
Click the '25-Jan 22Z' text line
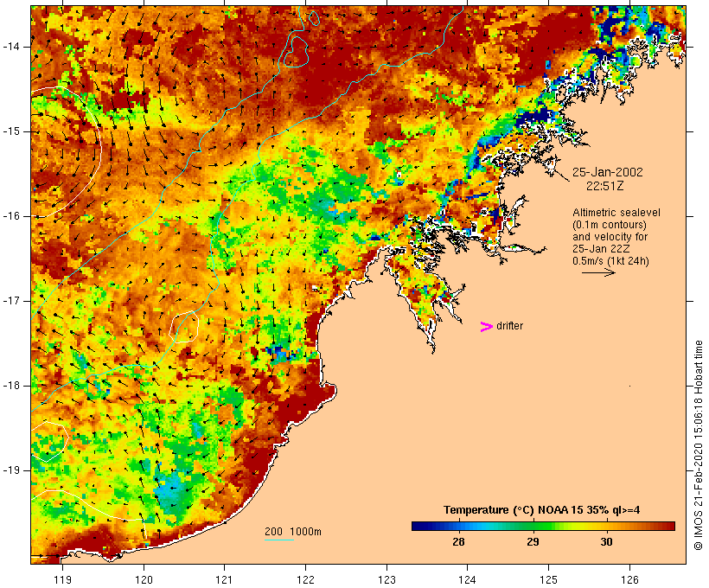click(601, 249)
